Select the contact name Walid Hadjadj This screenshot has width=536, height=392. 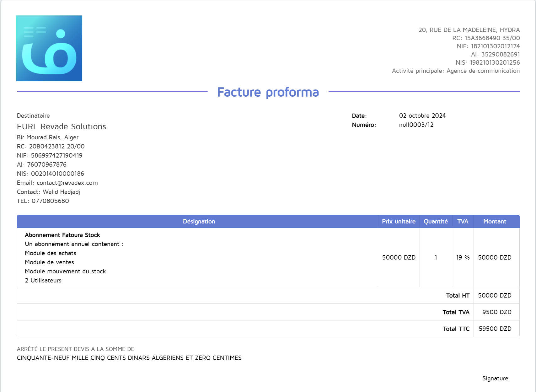62,191
